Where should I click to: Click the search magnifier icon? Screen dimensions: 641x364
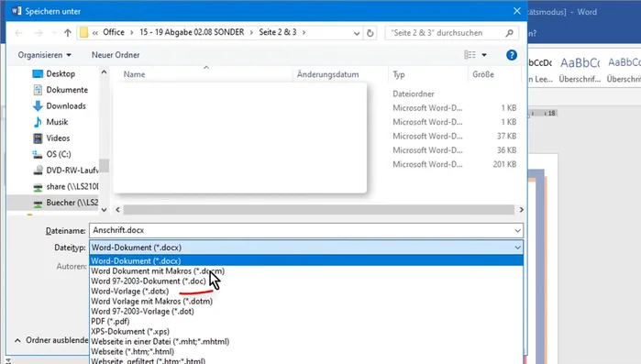tap(509, 33)
